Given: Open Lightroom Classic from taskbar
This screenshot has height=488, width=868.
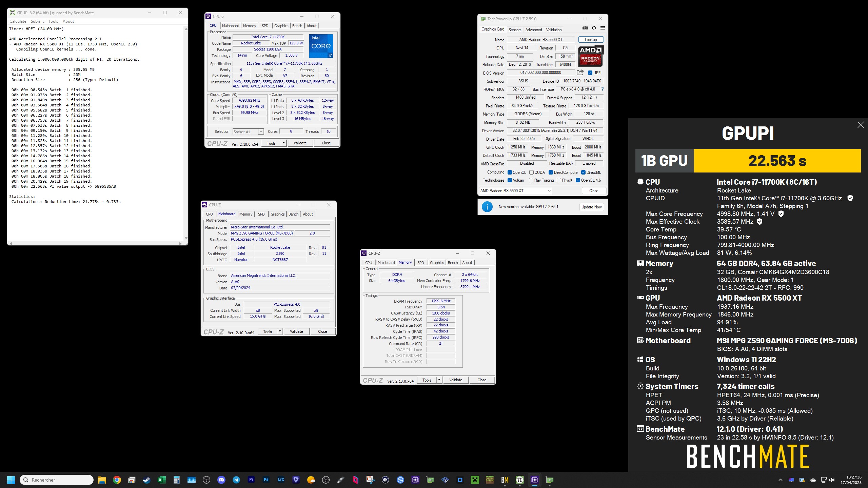Looking at the screenshot, I should point(281,480).
